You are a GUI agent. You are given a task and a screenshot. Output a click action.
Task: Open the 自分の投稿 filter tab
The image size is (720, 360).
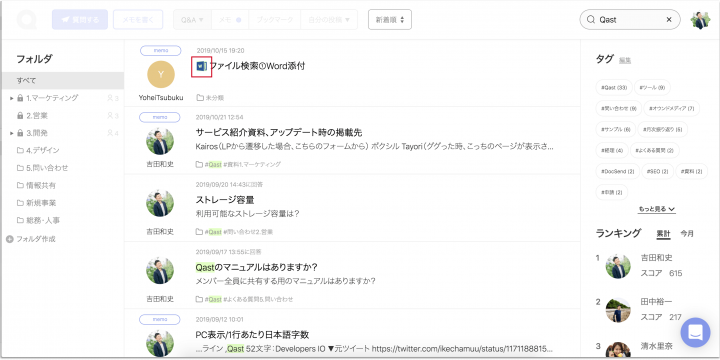tap(329, 20)
